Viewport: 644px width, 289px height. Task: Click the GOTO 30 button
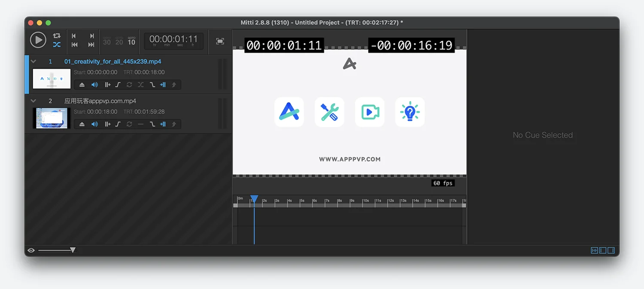tap(107, 41)
